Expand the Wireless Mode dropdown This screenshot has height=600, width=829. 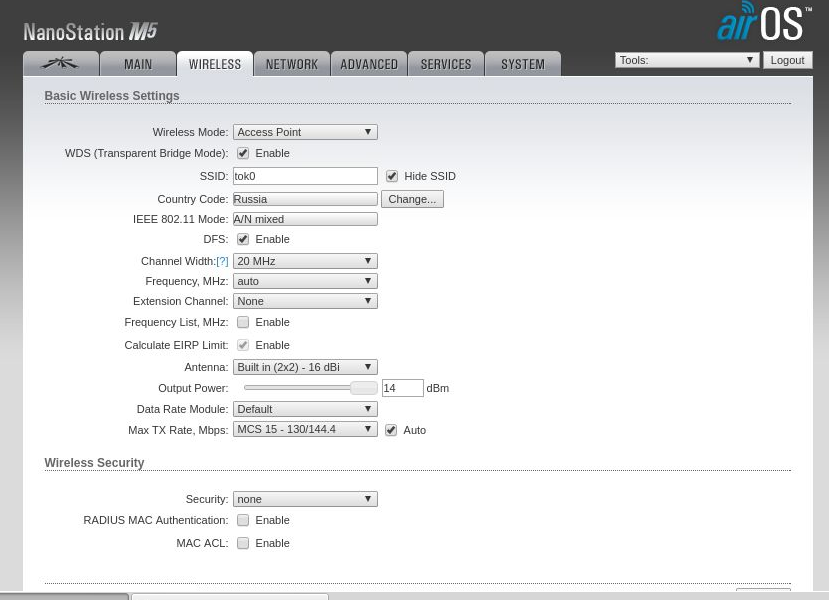point(305,132)
